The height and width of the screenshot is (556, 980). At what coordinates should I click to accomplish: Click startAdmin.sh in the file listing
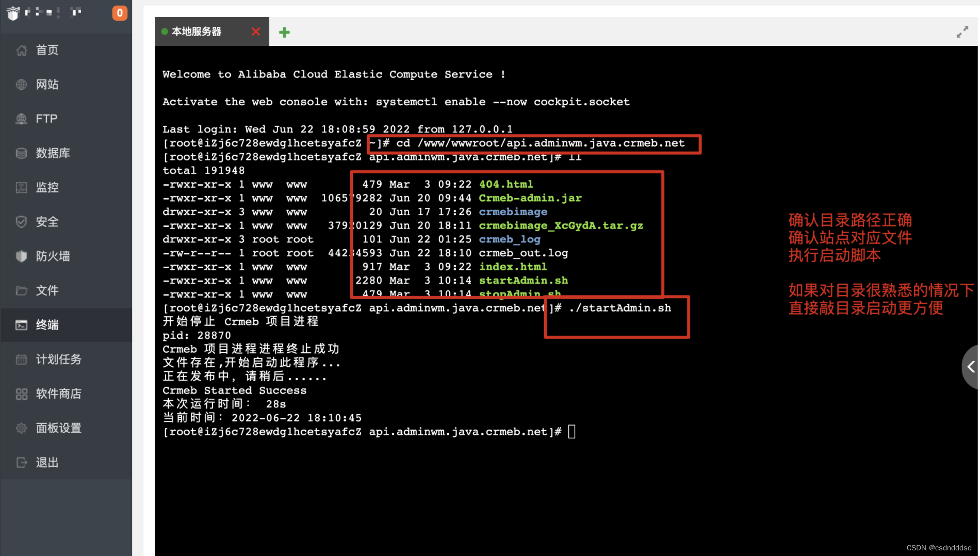(x=524, y=281)
